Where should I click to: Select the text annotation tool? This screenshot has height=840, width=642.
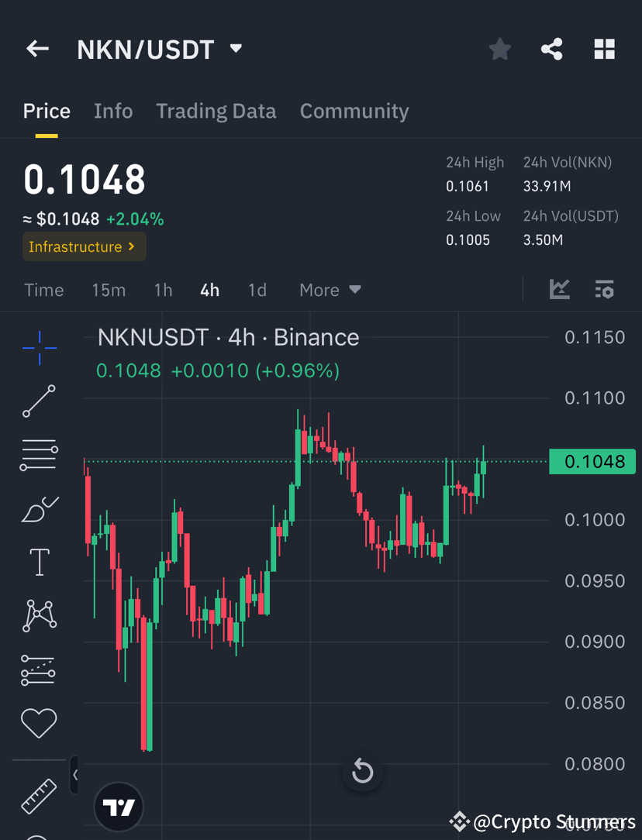(x=39, y=562)
